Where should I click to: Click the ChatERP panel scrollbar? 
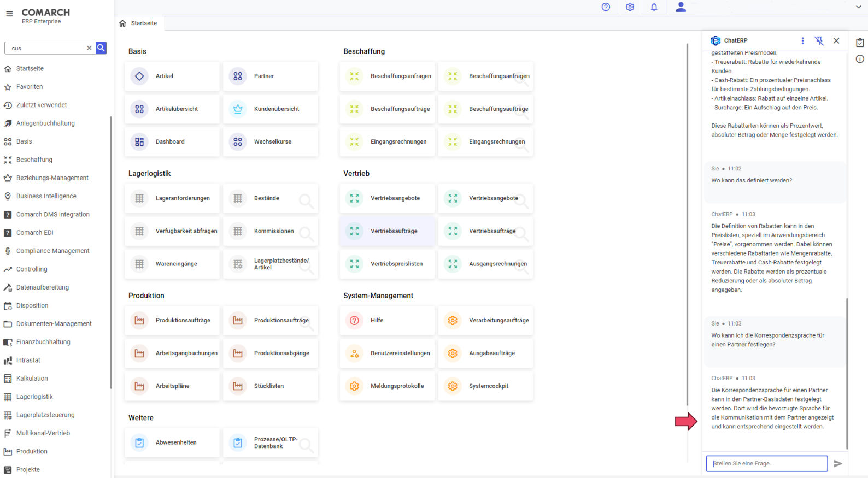pyautogui.click(x=847, y=371)
